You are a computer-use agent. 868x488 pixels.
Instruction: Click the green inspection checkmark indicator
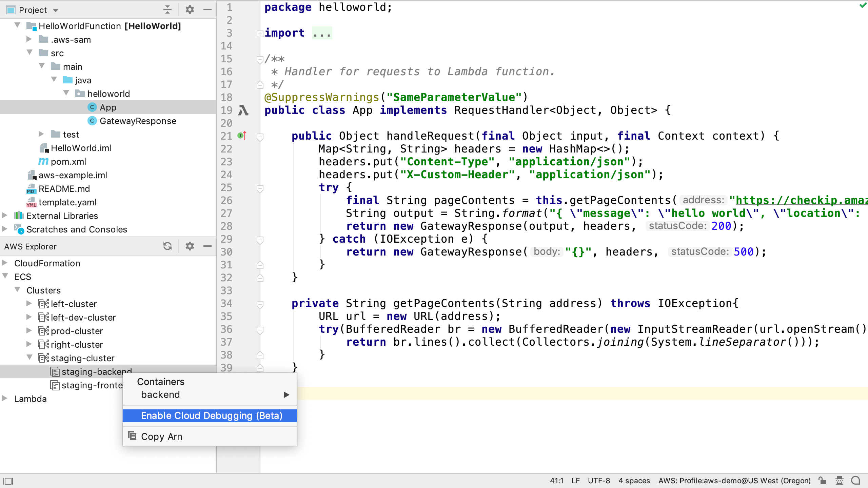863,5
